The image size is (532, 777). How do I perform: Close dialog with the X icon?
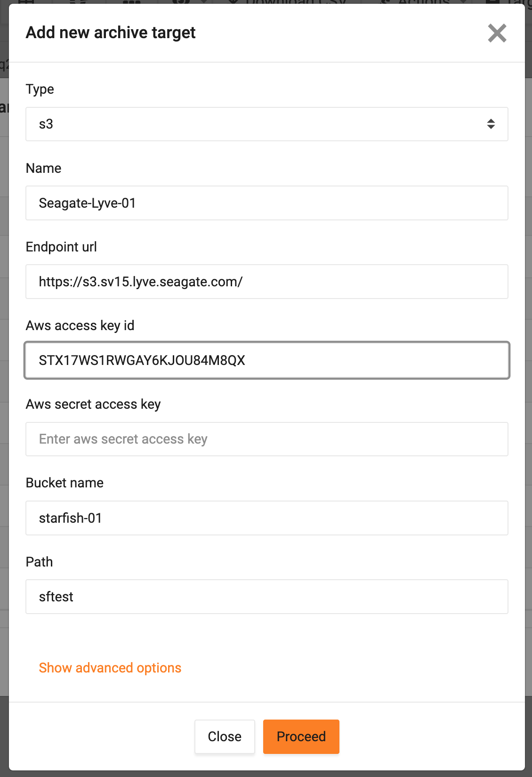[497, 33]
